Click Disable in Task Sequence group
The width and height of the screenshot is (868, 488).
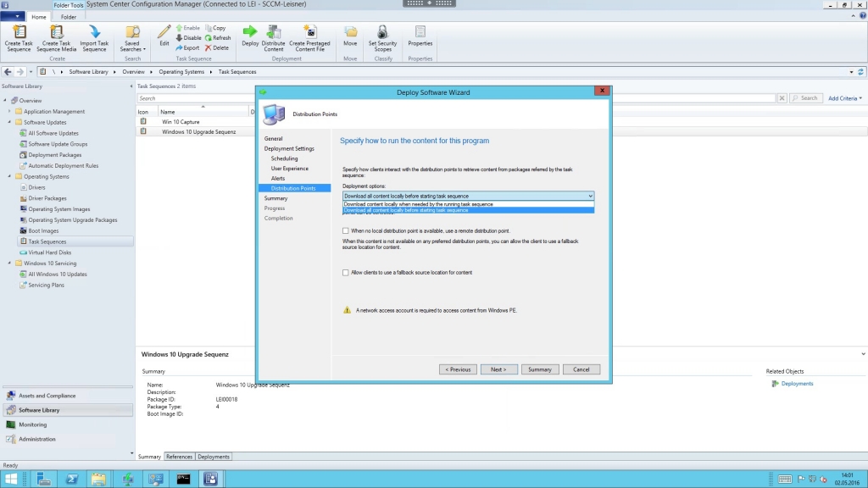[188, 37]
